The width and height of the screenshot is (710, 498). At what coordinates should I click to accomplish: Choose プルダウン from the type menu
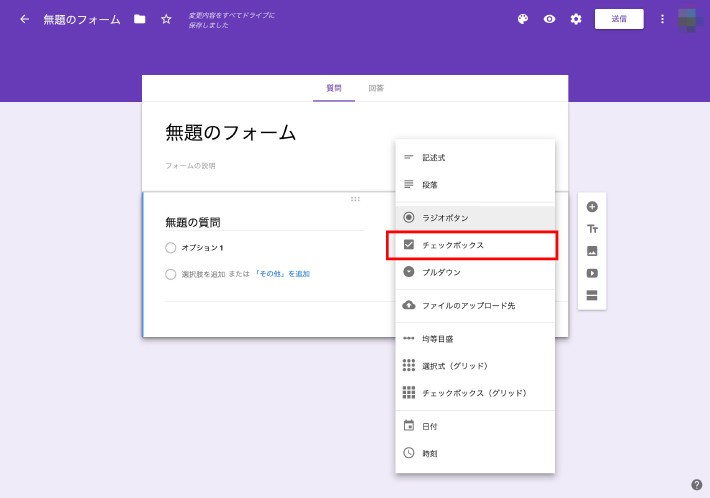click(x=475, y=272)
